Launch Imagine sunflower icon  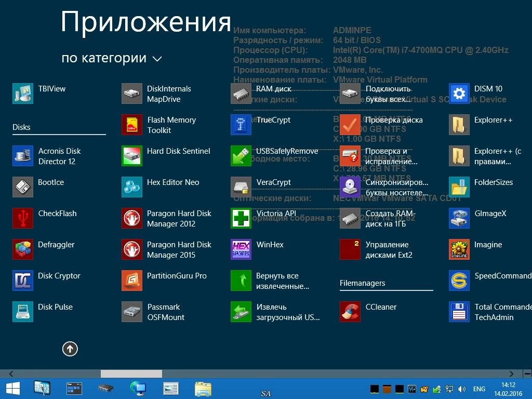tap(459, 249)
